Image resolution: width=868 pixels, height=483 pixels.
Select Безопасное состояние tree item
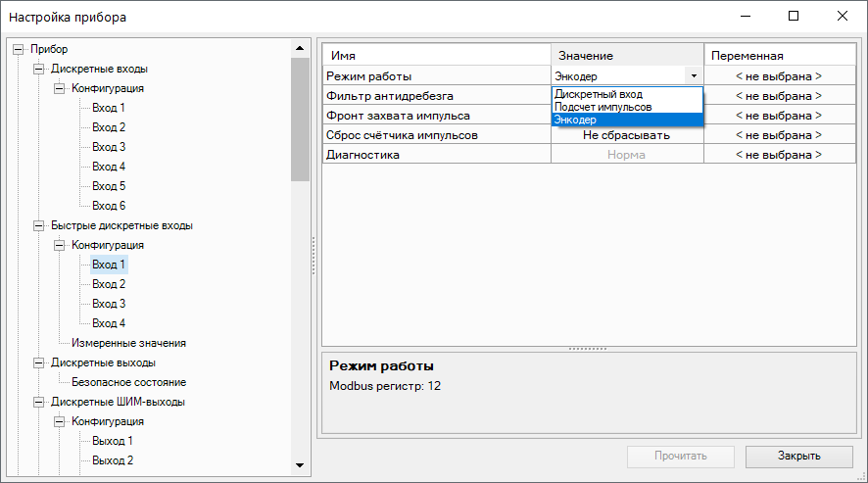(x=128, y=382)
